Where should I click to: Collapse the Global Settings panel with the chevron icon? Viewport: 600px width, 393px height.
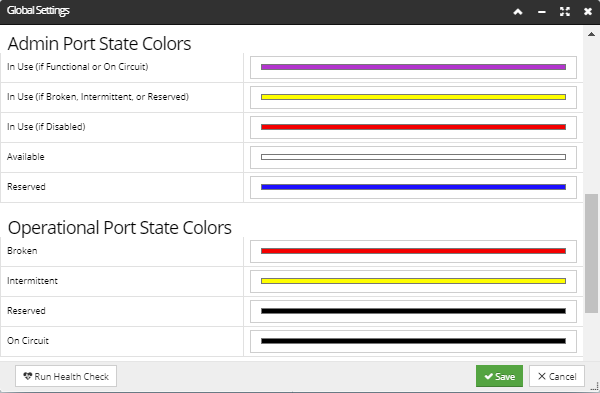518,12
